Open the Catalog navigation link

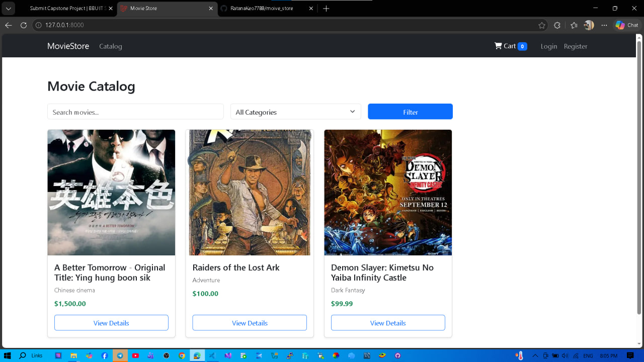(x=111, y=46)
